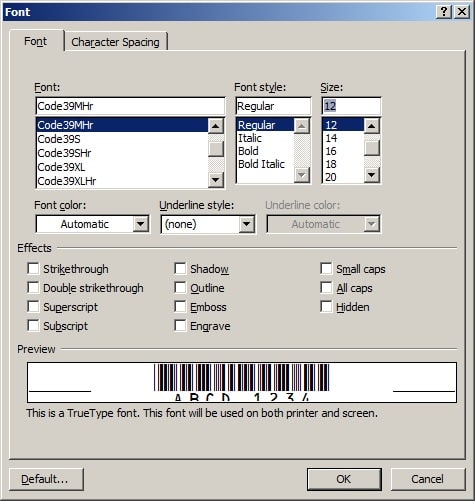Select size 16 in the list
This screenshot has height=501, width=475.
343,151
